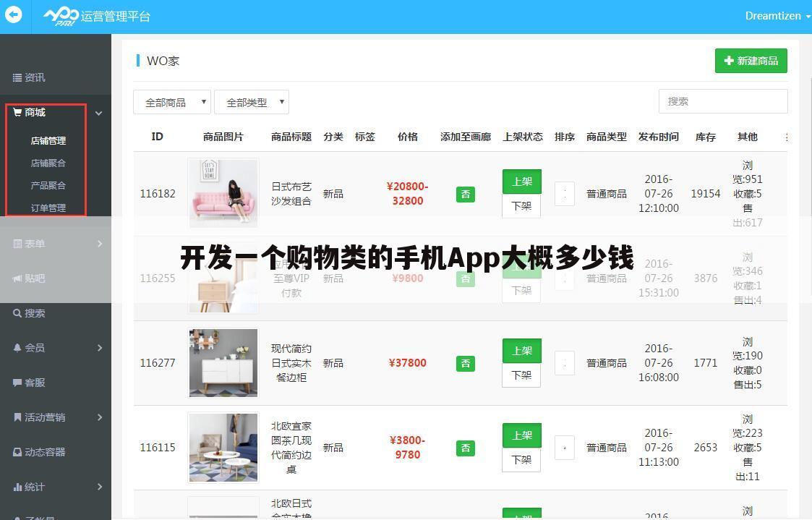Click the back arrow icon in header
812x520 pixels.
point(14,14)
